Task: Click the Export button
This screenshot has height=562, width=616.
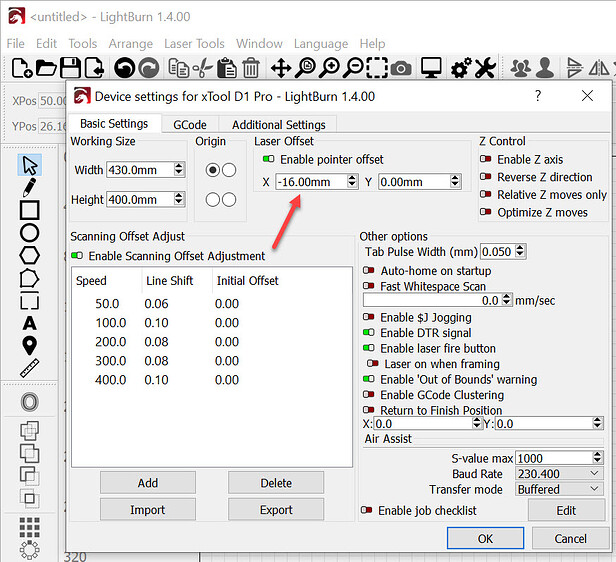Action: tap(276, 510)
